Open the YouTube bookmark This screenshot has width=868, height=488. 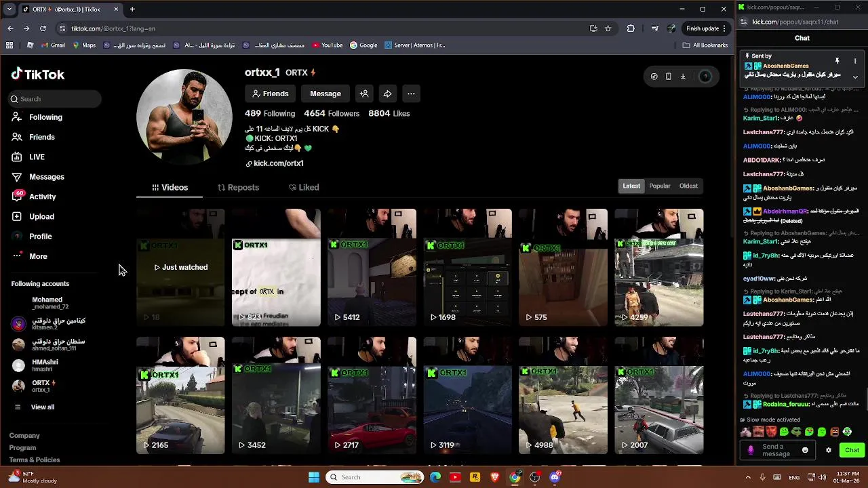[328, 45]
